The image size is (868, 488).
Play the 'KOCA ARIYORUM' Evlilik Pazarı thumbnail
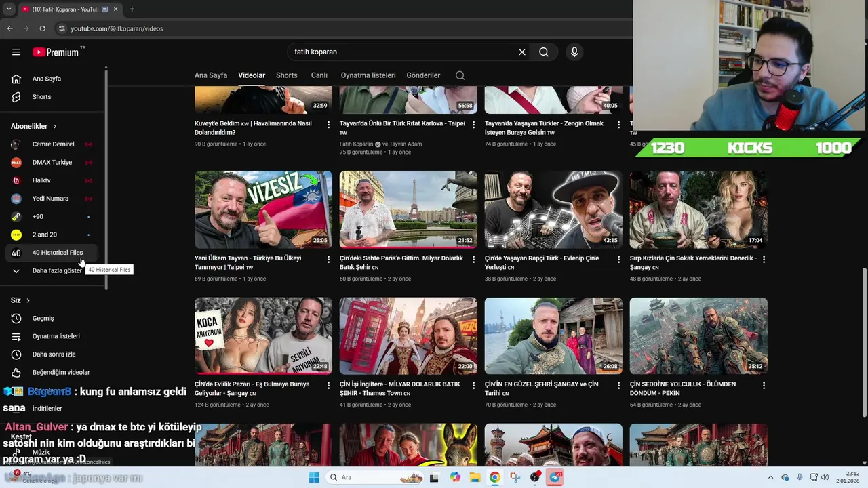tap(263, 335)
